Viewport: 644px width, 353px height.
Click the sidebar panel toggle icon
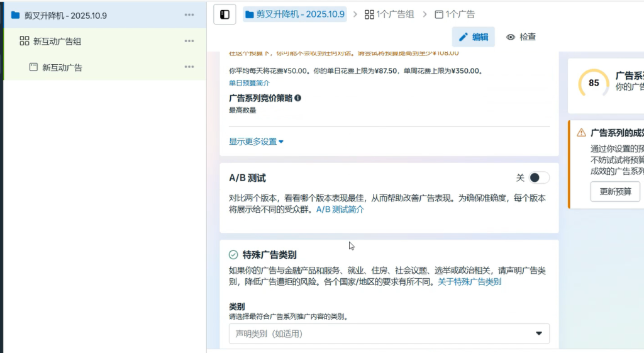pos(225,14)
